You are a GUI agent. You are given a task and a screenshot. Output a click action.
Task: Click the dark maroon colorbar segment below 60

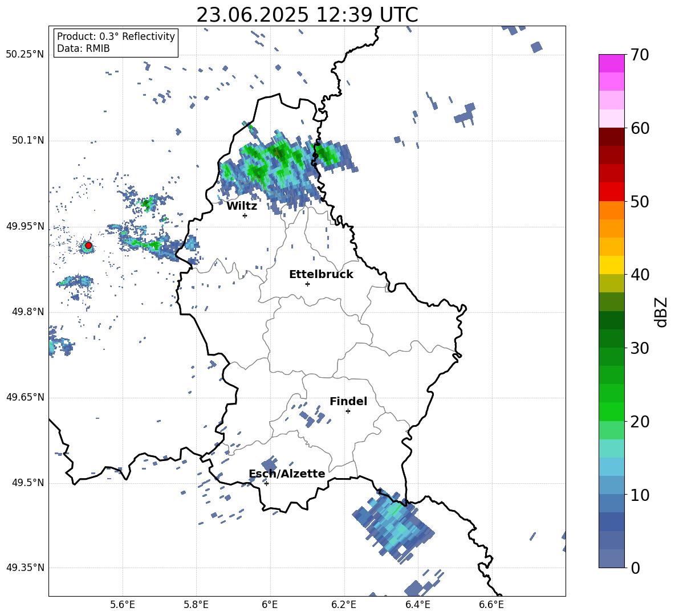pos(611,137)
